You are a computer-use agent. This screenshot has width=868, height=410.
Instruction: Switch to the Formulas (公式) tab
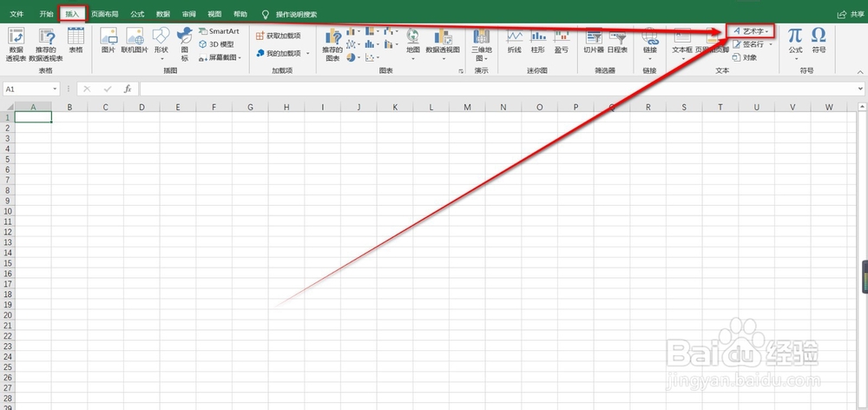pos(137,14)
